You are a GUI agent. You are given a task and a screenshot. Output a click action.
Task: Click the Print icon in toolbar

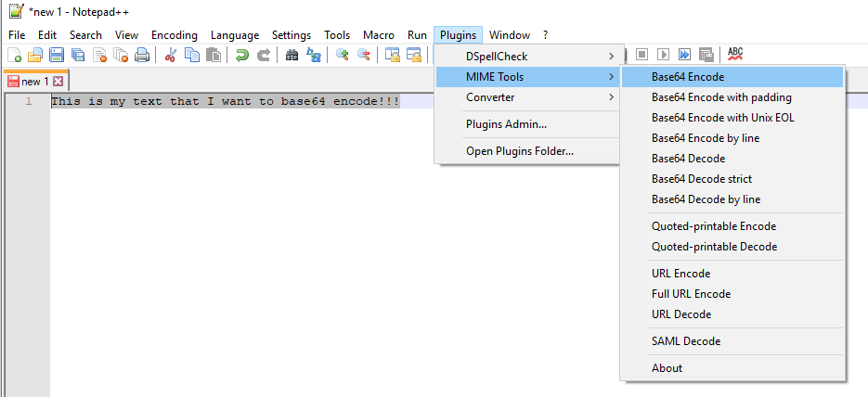pyautogui.click(x=142, y=55)
